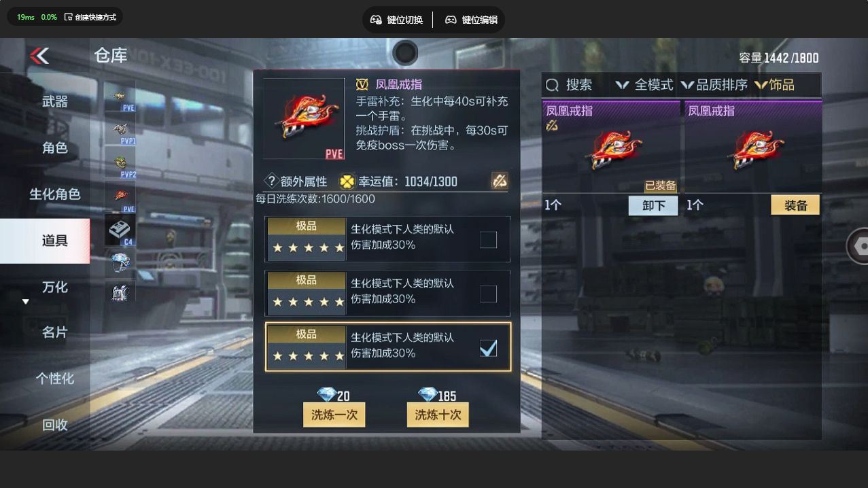
Task: Click the red back arrow icon
Action: pyautogui.click(x=39, y=56)
